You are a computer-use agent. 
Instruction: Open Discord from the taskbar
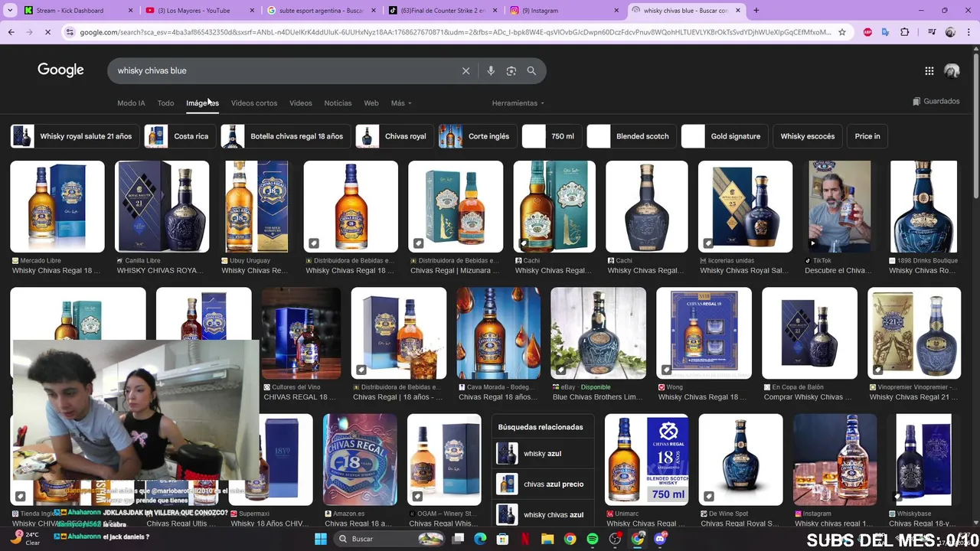660,539
